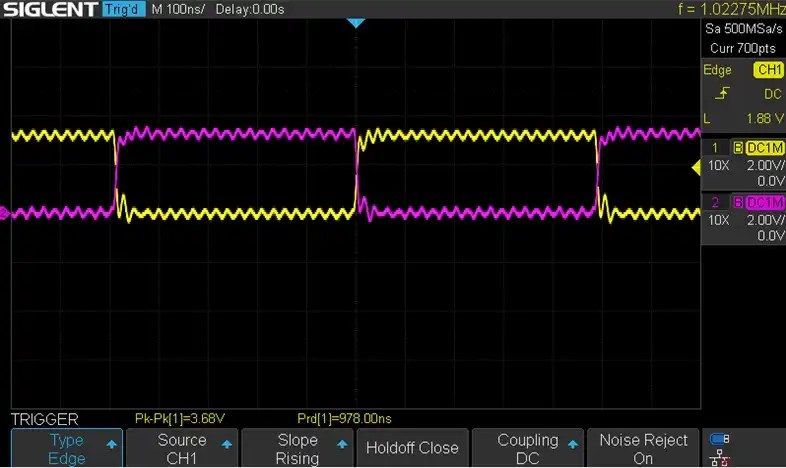Click the SIGLENT logo
786x468 pixels.
pyautogui.click(x=50, y=10)
